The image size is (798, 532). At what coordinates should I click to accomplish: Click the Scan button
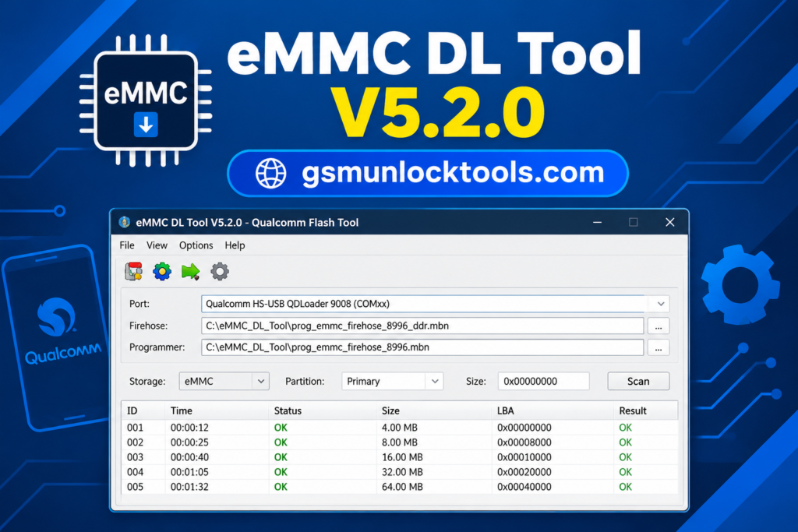(x=638, y=381)
